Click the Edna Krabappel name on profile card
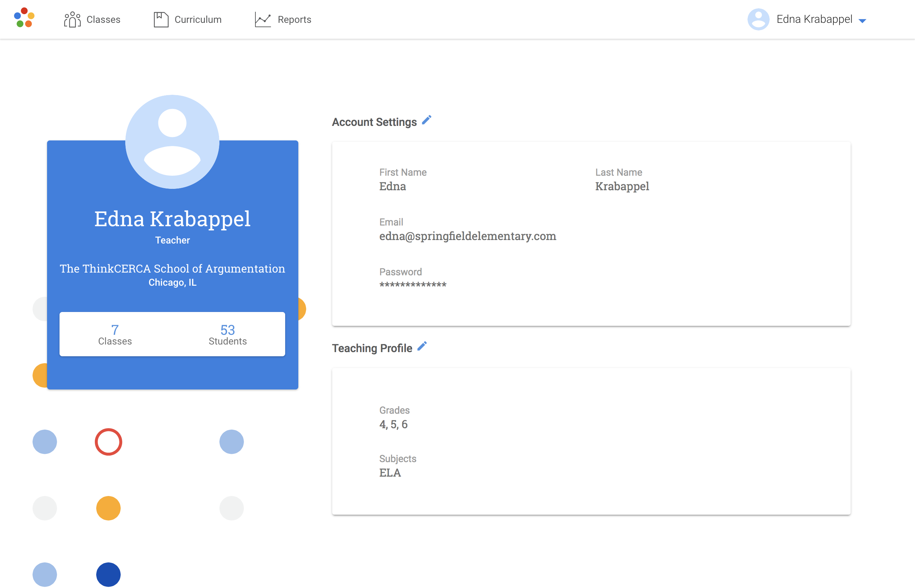 point(172,219)
